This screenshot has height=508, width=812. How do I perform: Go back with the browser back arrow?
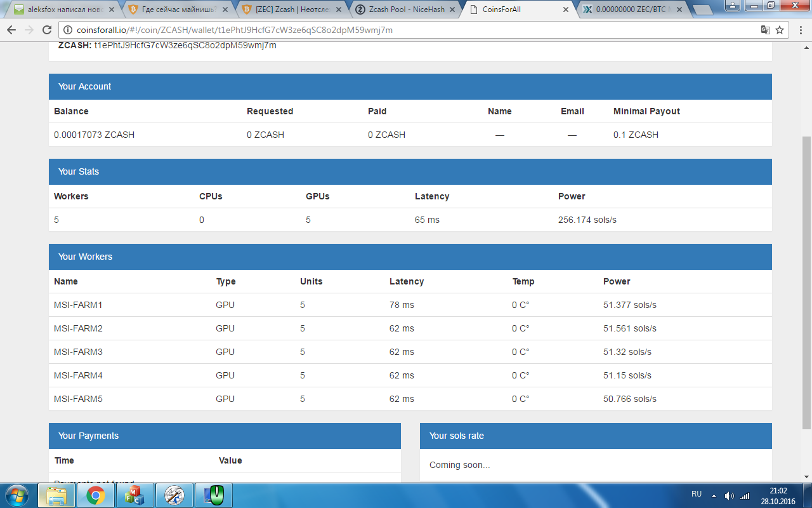(x=11, y=30)
